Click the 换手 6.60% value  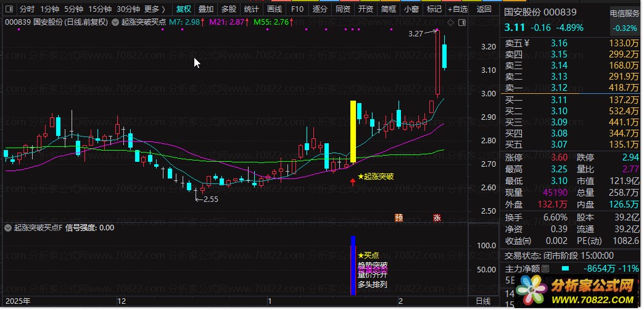pos(554,217)
